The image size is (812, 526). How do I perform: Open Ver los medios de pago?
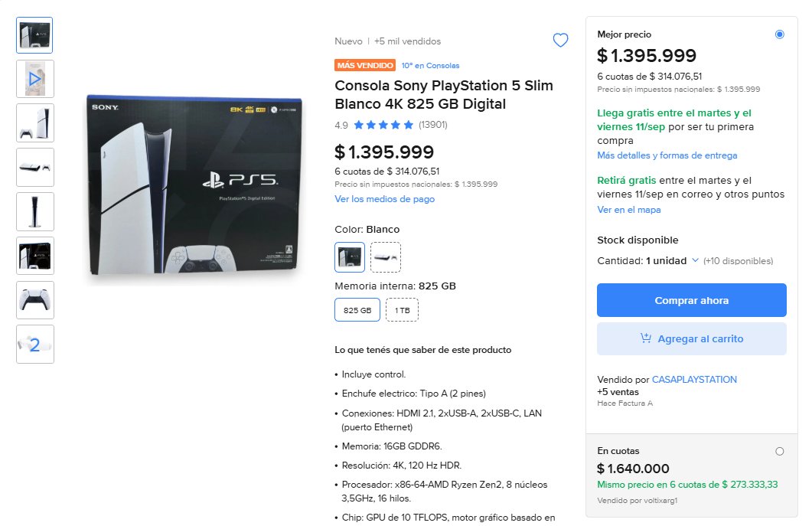tap(385, 199)
